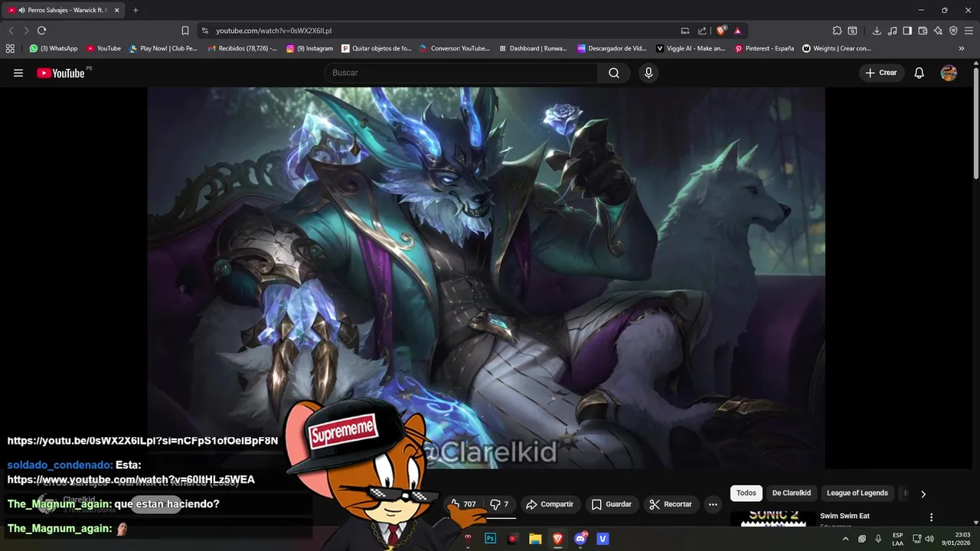Open Conversor YouTube bookmark
This screenshot has height=551, width=980.
point(455,48)
